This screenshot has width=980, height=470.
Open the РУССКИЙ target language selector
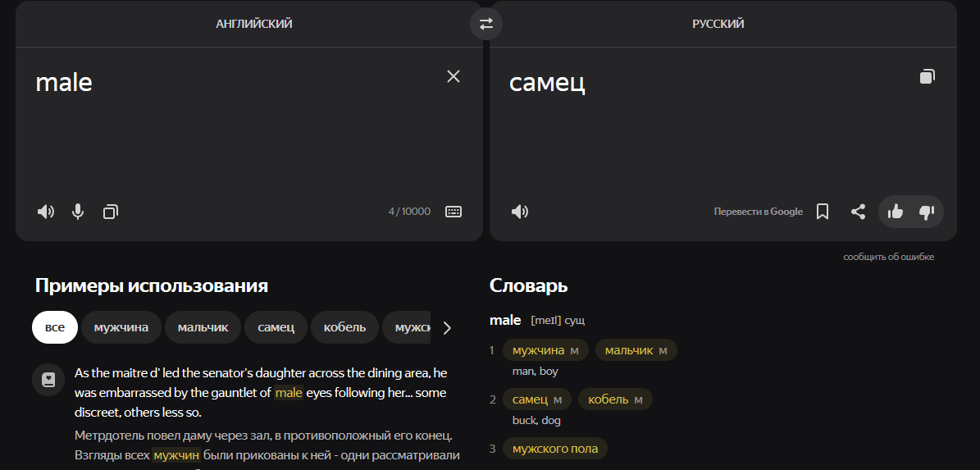(718, 24)
